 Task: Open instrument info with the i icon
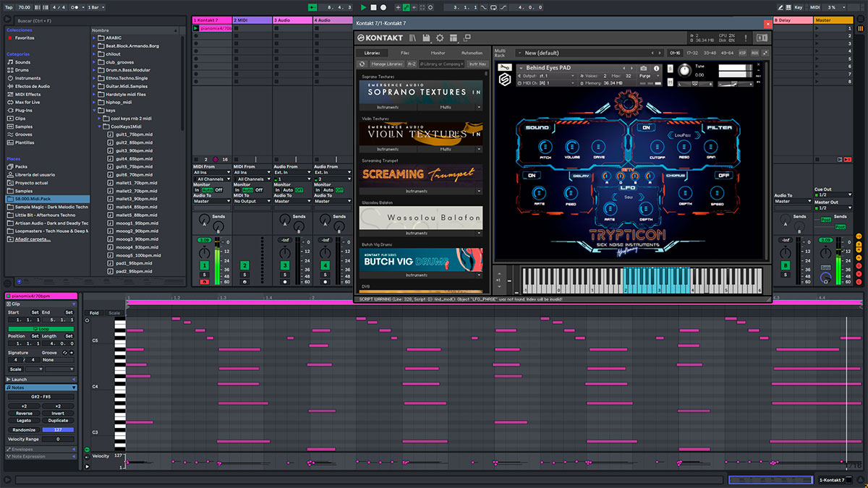(656, 68)
